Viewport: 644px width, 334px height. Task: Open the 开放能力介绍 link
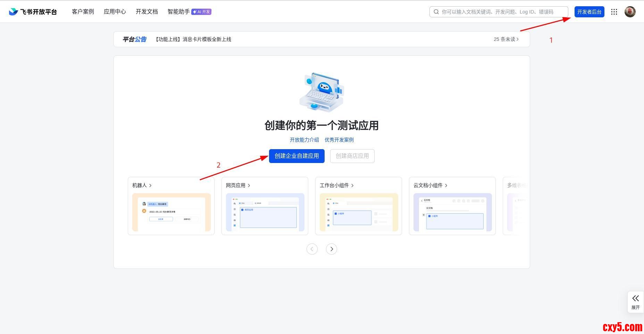pos(304,140)
